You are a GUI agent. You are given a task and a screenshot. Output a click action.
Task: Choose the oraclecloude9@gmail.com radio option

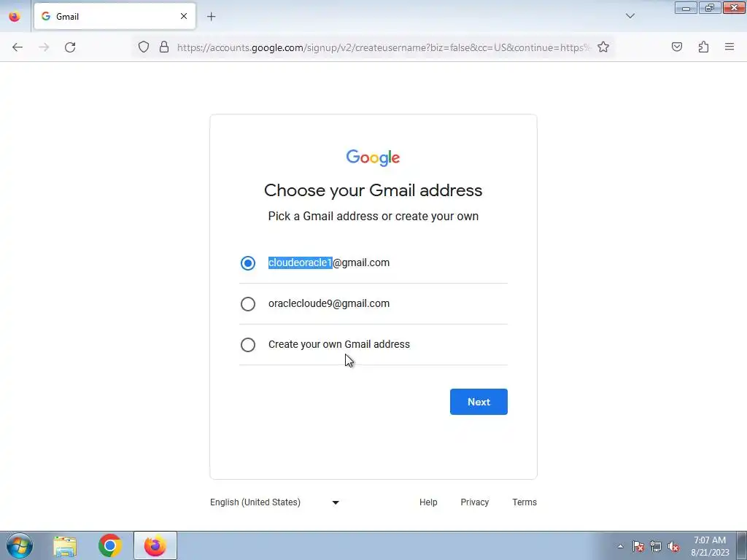pos(248,304)
